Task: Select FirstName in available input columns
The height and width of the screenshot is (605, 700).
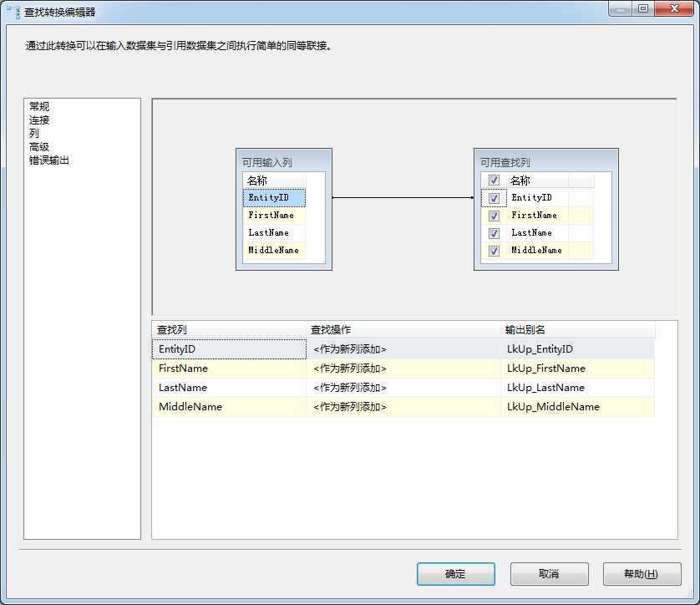Action: [275, 216]
